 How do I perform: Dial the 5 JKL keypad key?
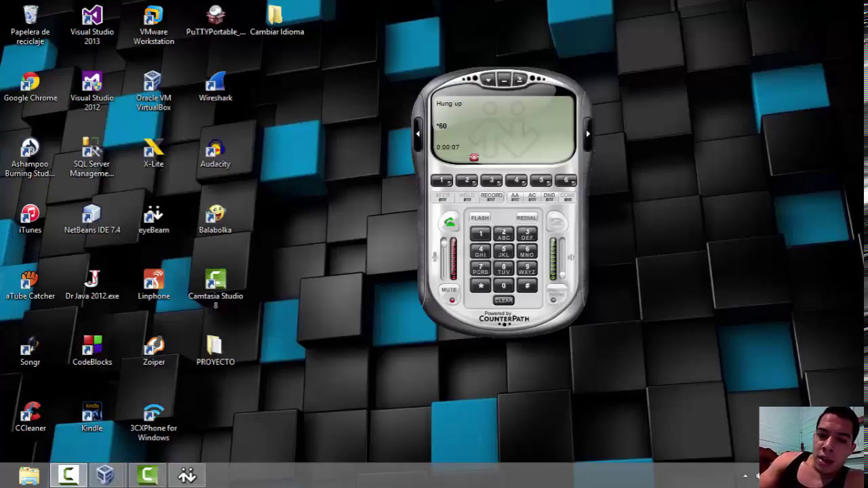[504, 251]
